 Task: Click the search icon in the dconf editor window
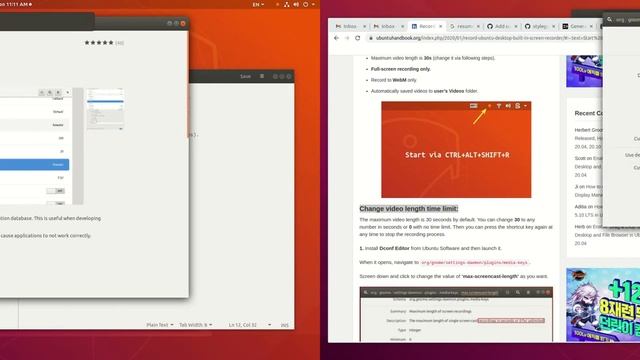[609, 19]
